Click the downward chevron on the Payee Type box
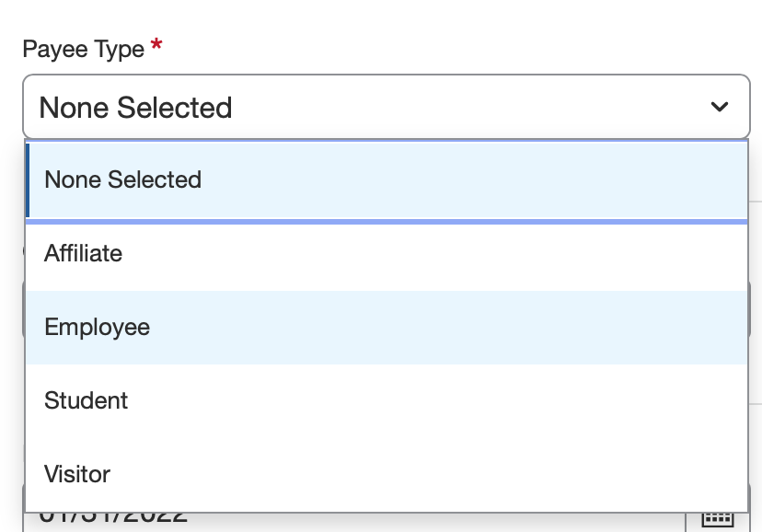This screenshot has width=762, height=532. tap(721, 107)
